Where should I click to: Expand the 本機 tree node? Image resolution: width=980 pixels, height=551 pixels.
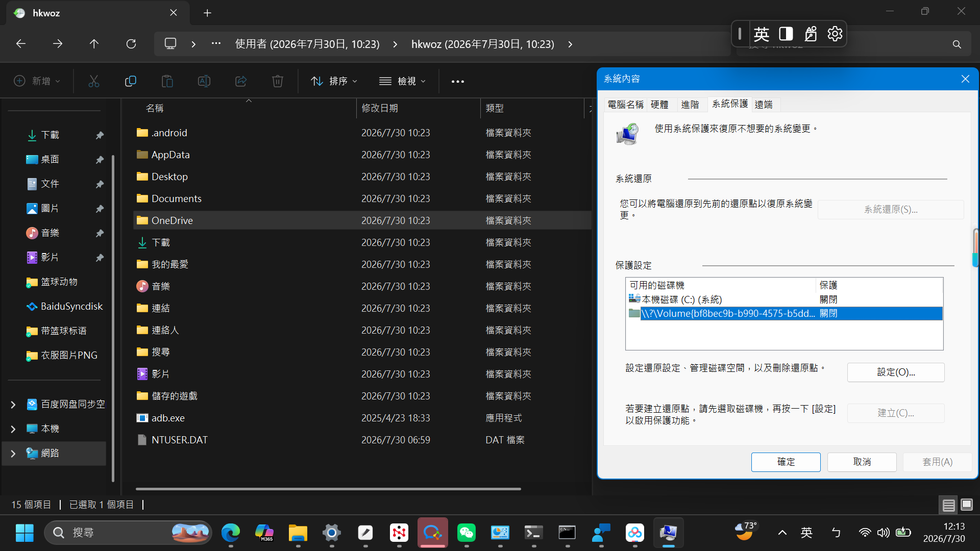[13, 429]
